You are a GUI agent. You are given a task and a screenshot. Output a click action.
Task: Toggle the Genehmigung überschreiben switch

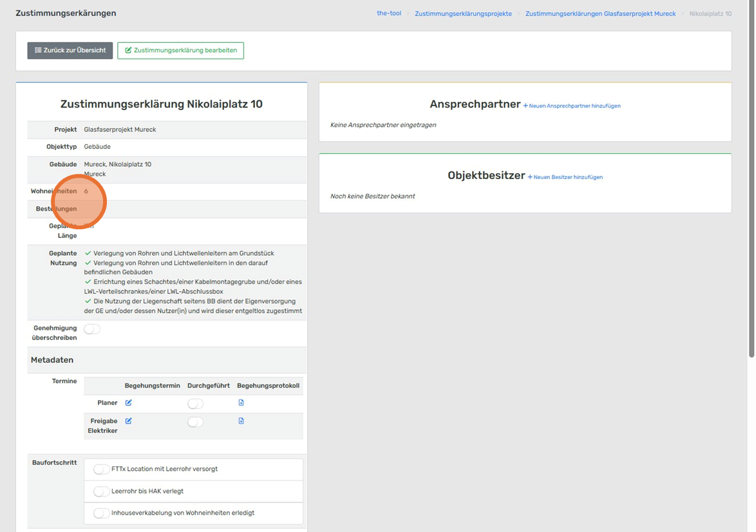92,329
